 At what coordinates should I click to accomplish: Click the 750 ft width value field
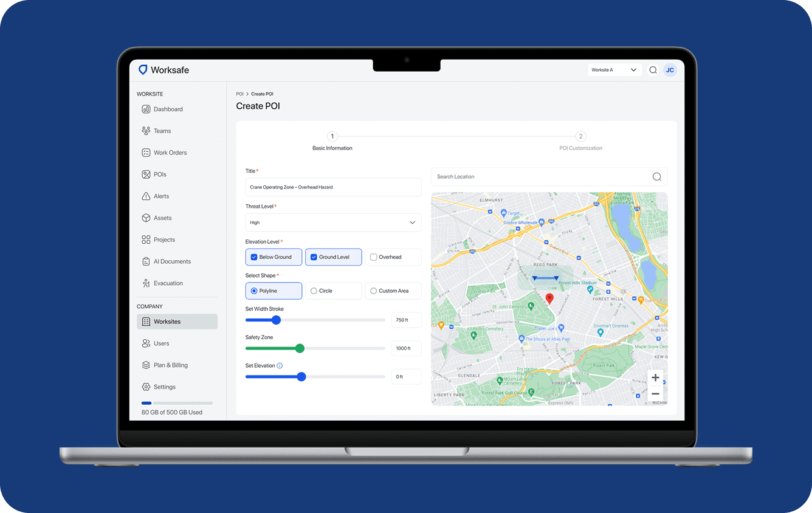pos(406,320)
